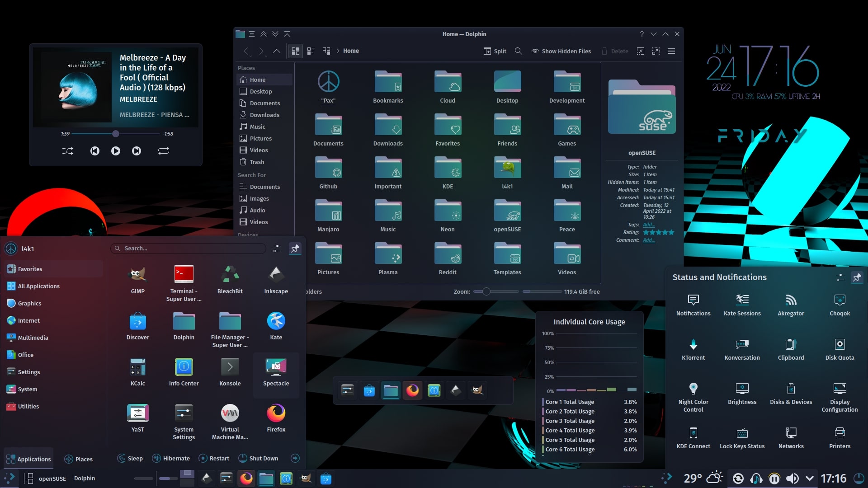Screen dimensions: 868x488
Task: Toggle repeat in the music player
Action: click(x=164, y=151)
